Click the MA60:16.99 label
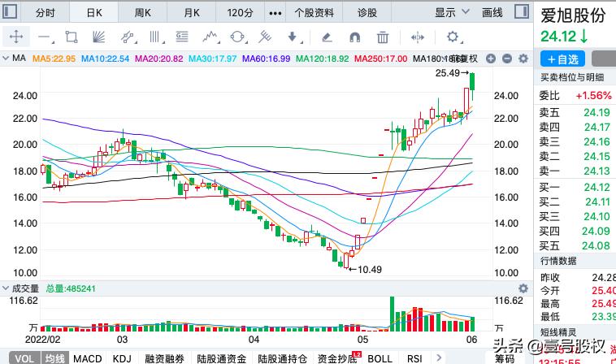The width and height of the screenshot is (616, 364). [x=266, y=58]
